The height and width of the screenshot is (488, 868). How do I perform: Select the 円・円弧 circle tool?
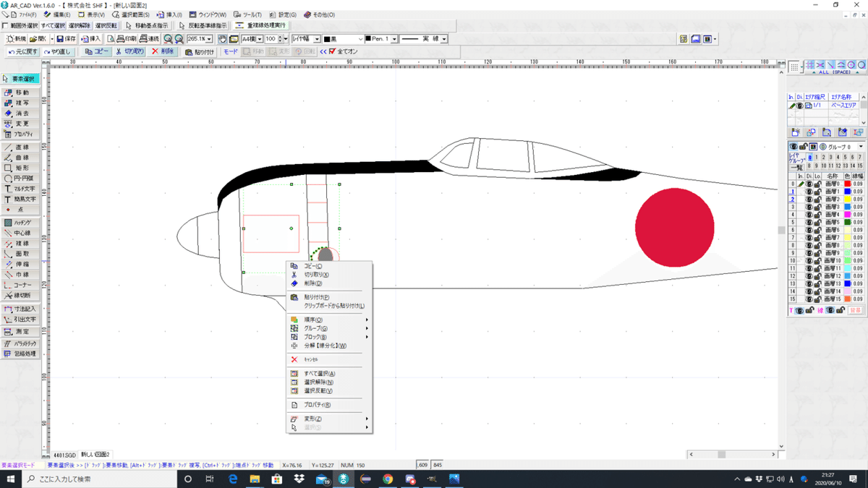(20, 178)
